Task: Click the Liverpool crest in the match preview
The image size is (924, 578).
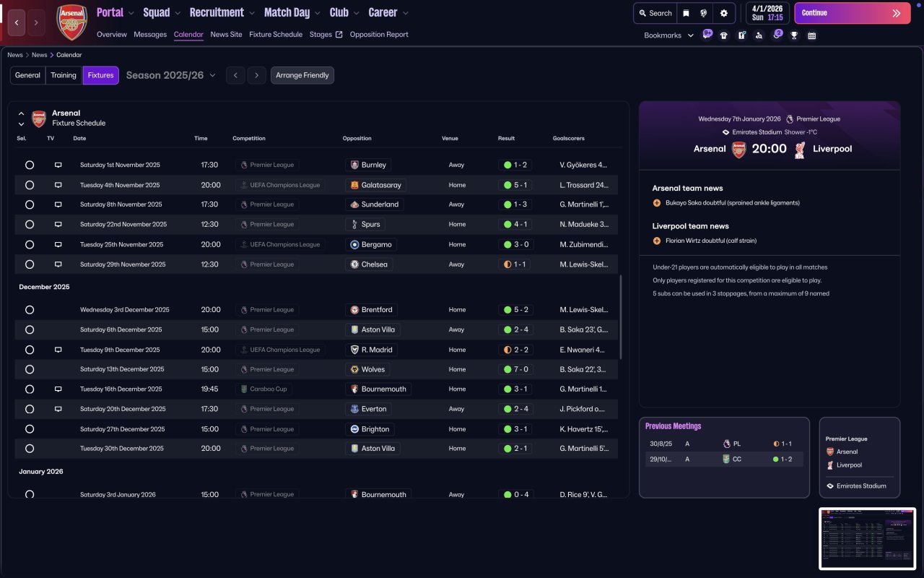Action: pyautogui.click(x=800, y=149)
